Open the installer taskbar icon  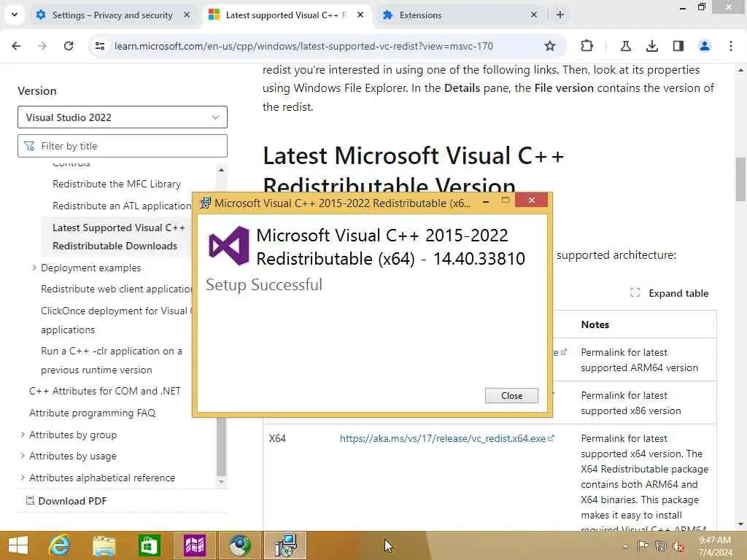click(x=285, y=545)
